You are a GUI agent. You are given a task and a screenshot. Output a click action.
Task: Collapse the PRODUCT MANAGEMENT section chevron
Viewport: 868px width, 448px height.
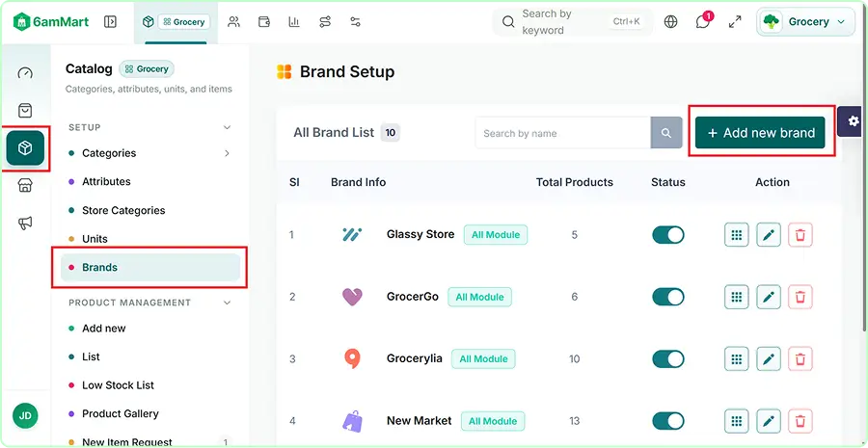[227, 303]
